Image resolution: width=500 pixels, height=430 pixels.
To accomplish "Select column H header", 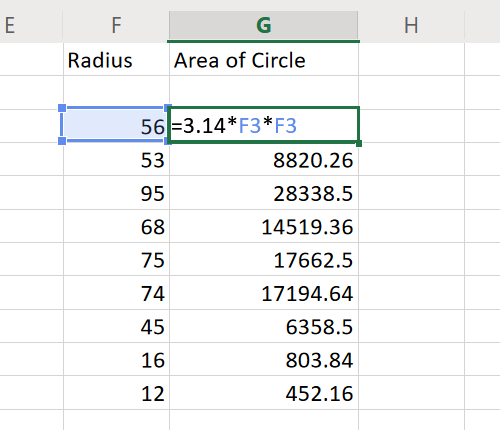I will (411, 25).
